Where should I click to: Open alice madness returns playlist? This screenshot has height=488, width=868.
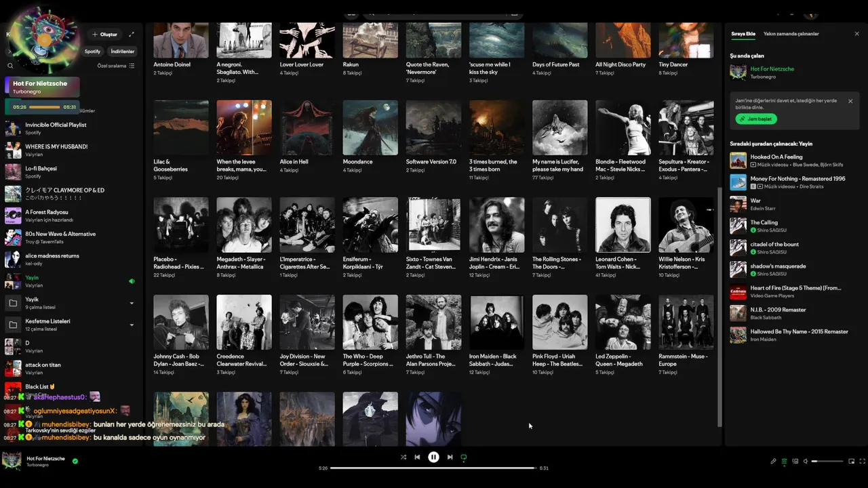(x=71, y=259)
